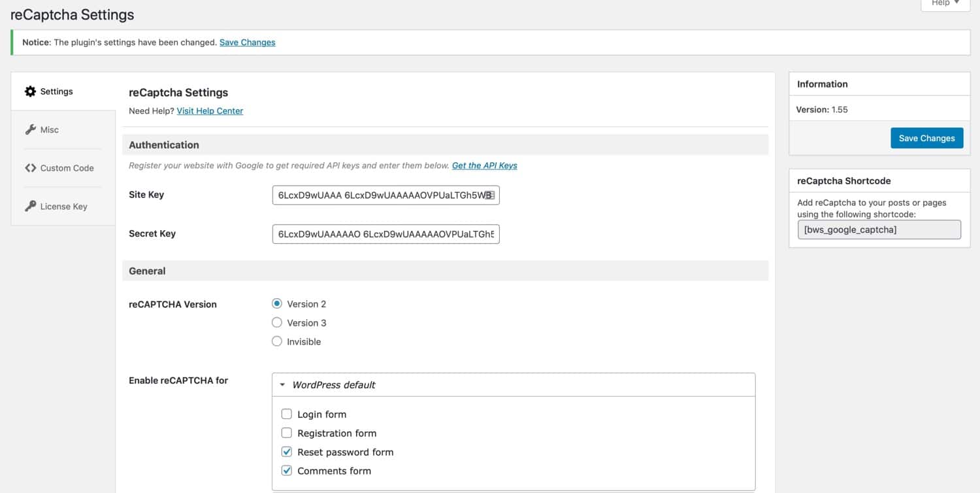Check the Registration form checkbox
The image size is (980, 493).
[x=286, y=432]
